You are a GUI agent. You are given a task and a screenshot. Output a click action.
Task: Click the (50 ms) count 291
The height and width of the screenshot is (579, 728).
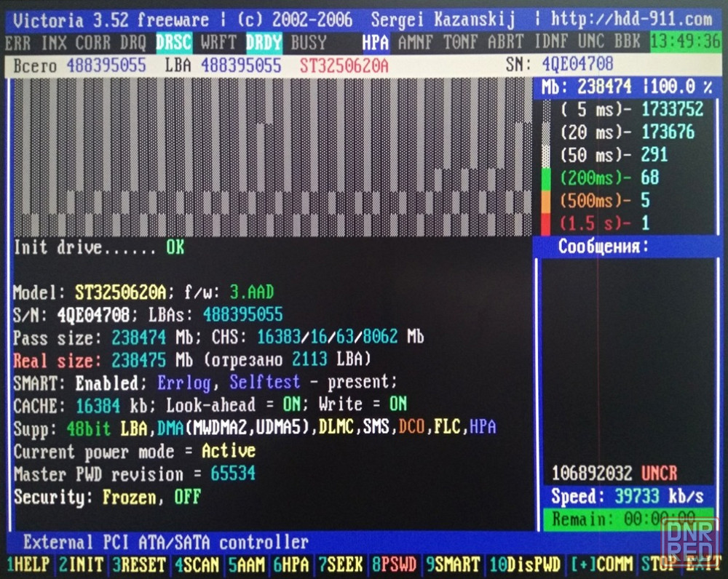pos(654,155)
